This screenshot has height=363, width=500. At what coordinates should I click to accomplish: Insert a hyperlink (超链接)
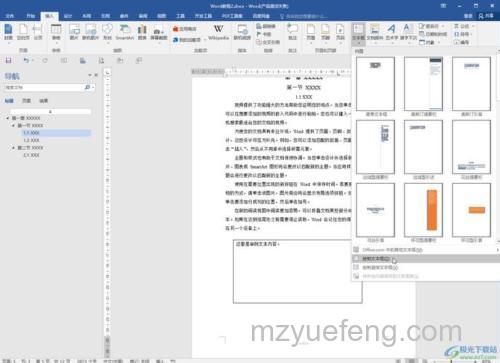tap(266, 26)
